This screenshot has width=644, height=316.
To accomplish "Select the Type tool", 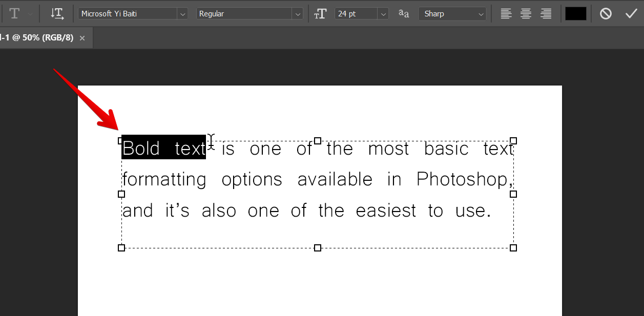I will tap(14, 13).
